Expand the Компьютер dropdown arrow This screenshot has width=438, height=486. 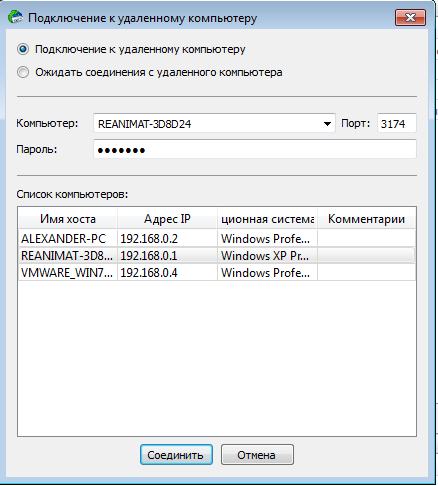(x=327, y=124)
